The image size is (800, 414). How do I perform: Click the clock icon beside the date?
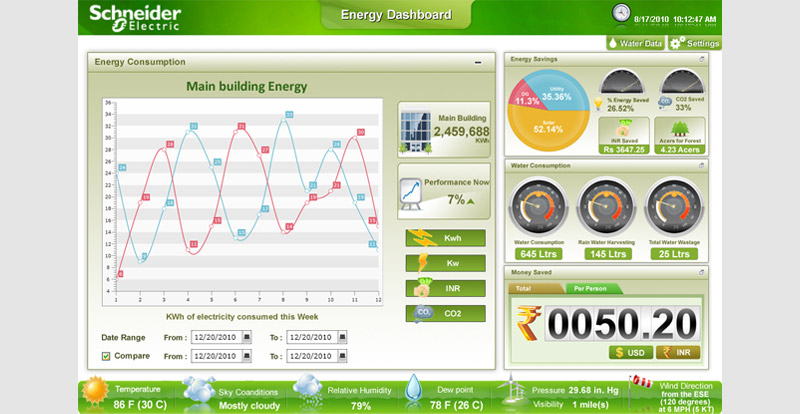pos(621,13)
